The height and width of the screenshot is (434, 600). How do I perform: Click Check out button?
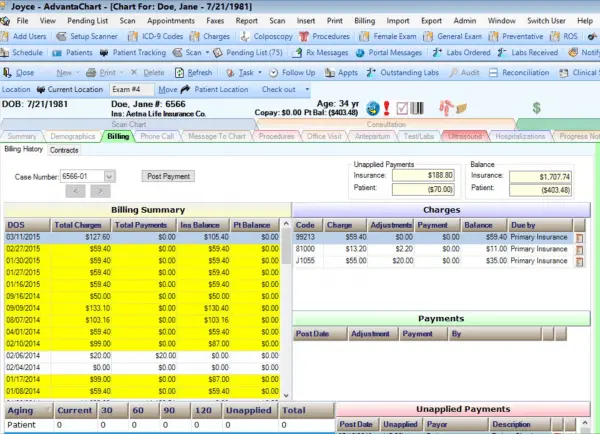279,90
